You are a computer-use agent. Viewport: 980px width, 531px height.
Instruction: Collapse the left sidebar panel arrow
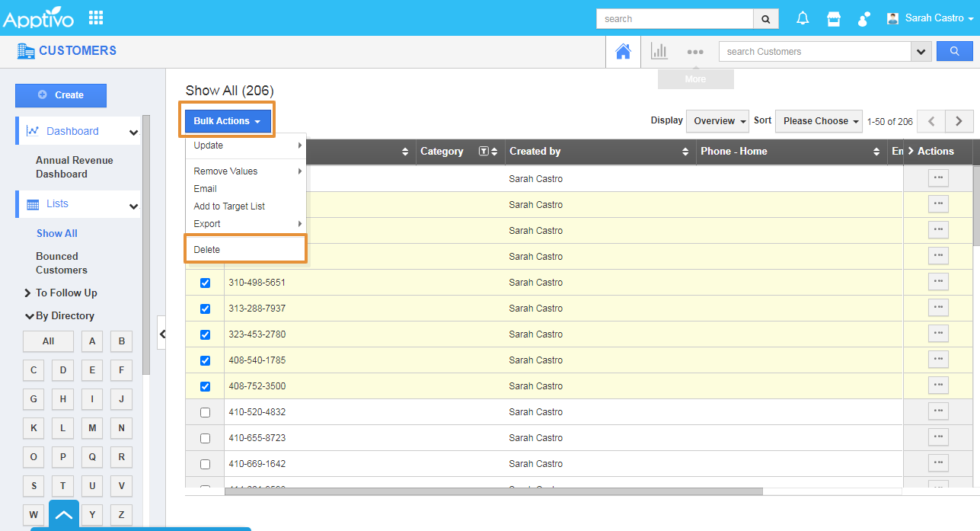click(x=162, y=334)
